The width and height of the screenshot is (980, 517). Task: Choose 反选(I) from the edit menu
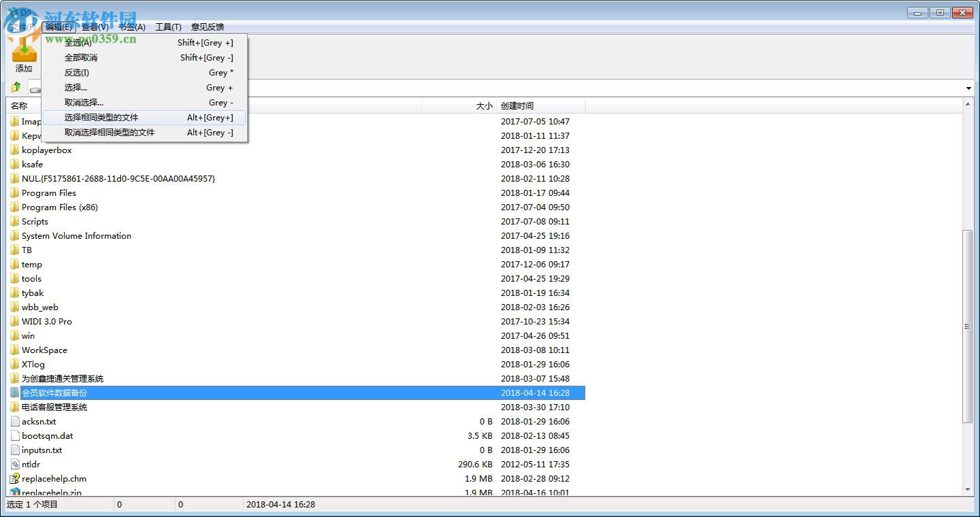tap(144, 72)
